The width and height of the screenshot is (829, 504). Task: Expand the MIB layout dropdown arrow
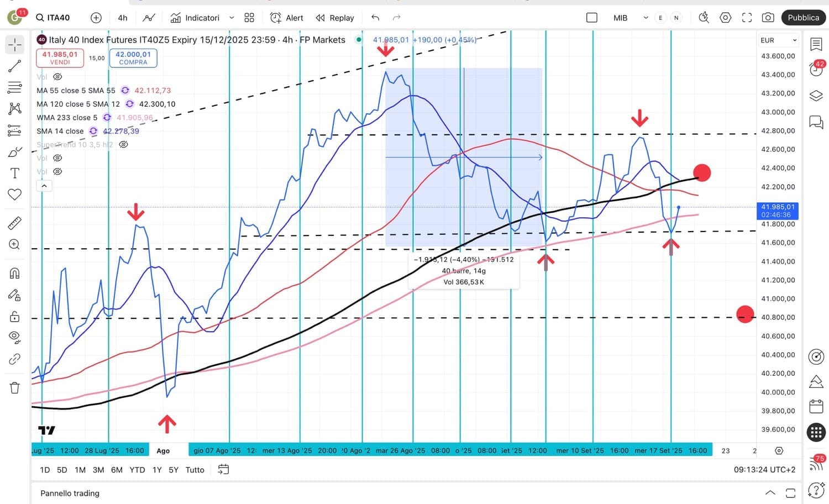tap(646, 18)
